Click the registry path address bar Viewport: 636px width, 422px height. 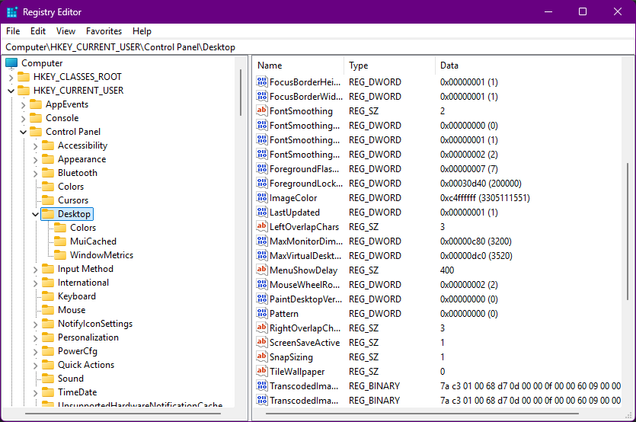[x=318, y=47]
